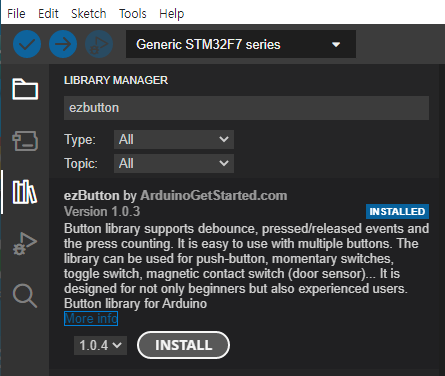Click the INSTALL button for ezButton
The image size is (445, 376).
(x=183, y=345)
